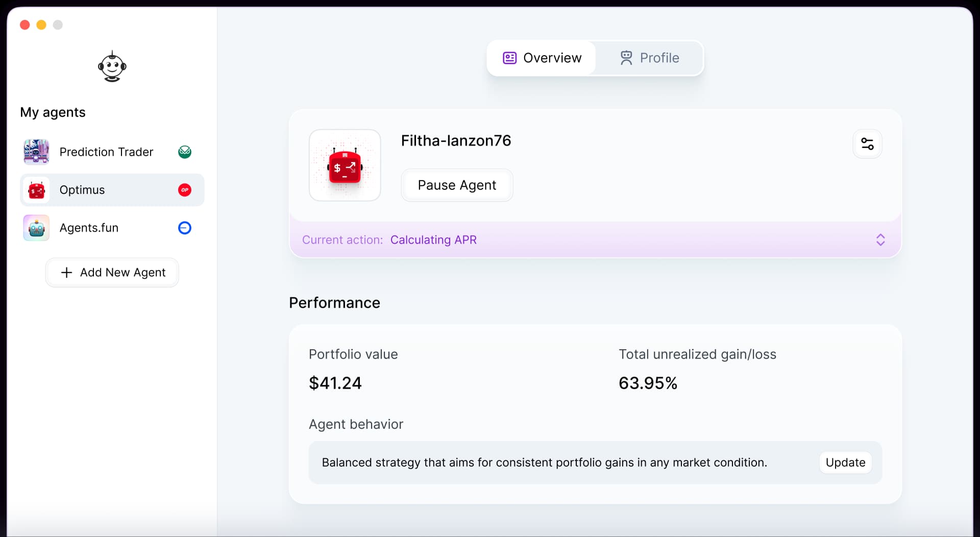
Task: Switch to the Overview tab
Action: [x=542, y=58]
